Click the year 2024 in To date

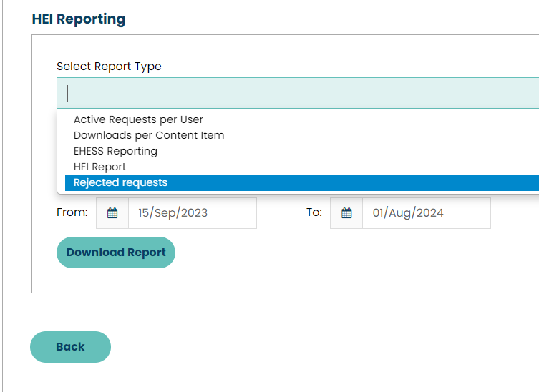[430, 213]
